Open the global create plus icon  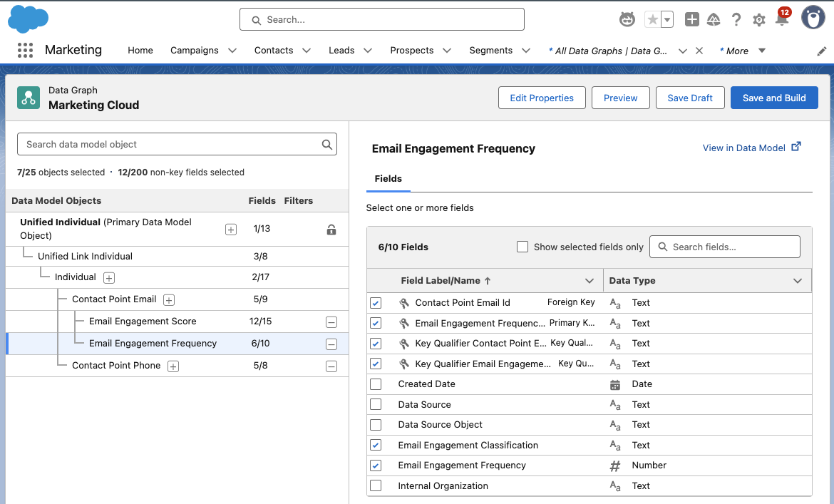[x=691, y=20]
